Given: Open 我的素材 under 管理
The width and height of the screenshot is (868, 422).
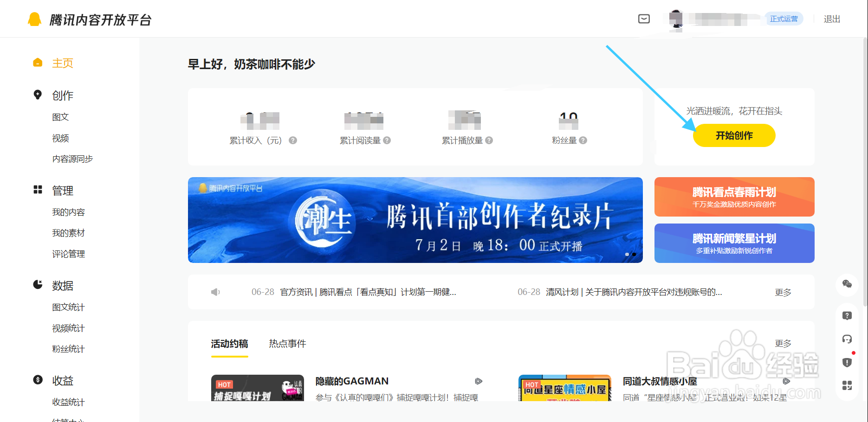Looking at the screenshot, I should click(x=68, y=233).
